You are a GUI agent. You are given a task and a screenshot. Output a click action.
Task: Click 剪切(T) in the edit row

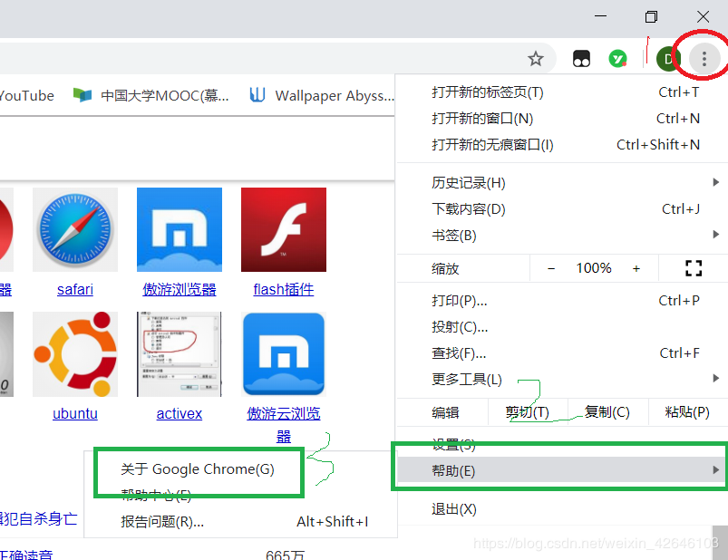(x=528, y=412)
